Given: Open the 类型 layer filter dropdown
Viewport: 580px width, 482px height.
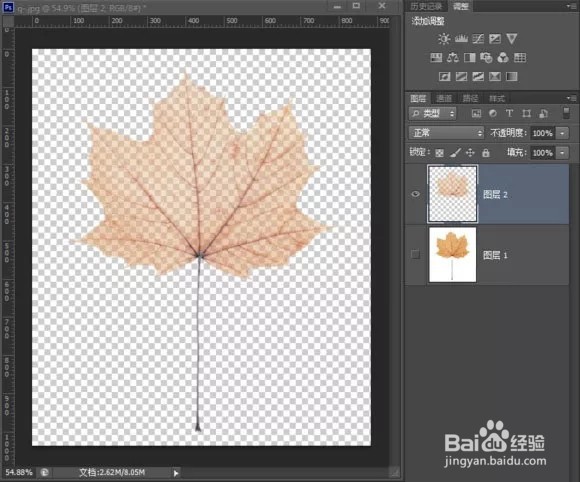Looking at the screenshot, I should click(432, 114).
